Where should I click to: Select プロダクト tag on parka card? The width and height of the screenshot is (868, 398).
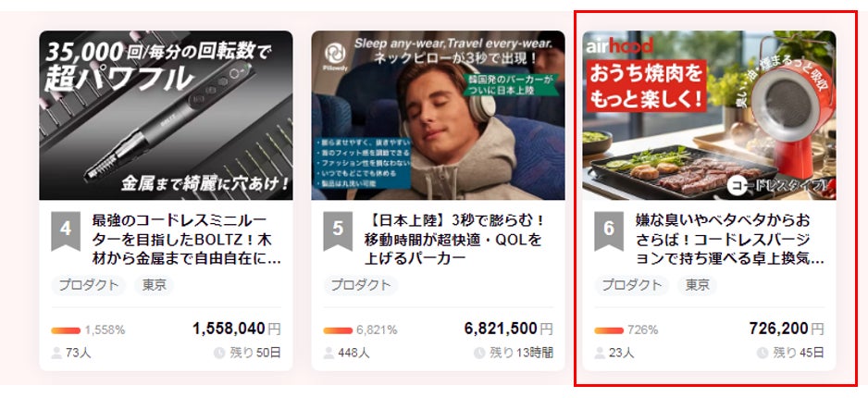pyautogui.click(x=361, y=286)
